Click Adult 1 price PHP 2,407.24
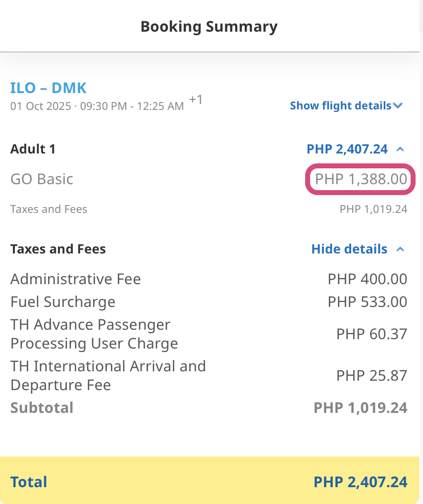The width and height of the screenshot is (423, 504). [347, 149]
